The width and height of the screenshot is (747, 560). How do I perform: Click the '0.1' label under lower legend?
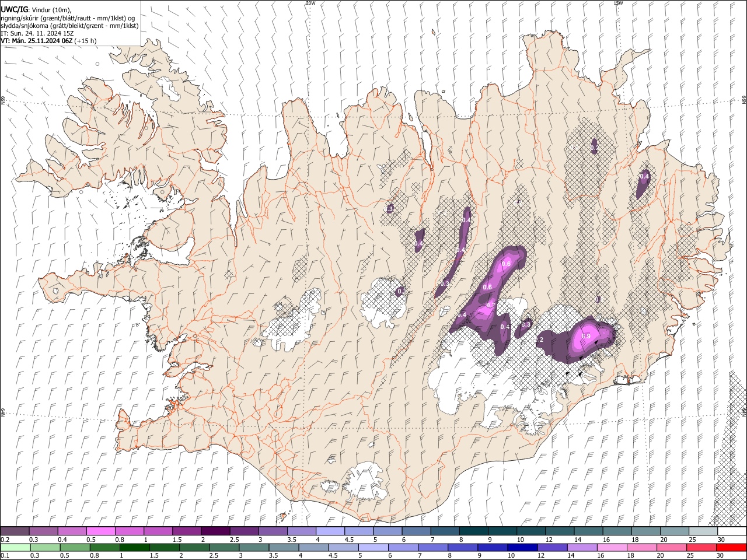[5, 555]
